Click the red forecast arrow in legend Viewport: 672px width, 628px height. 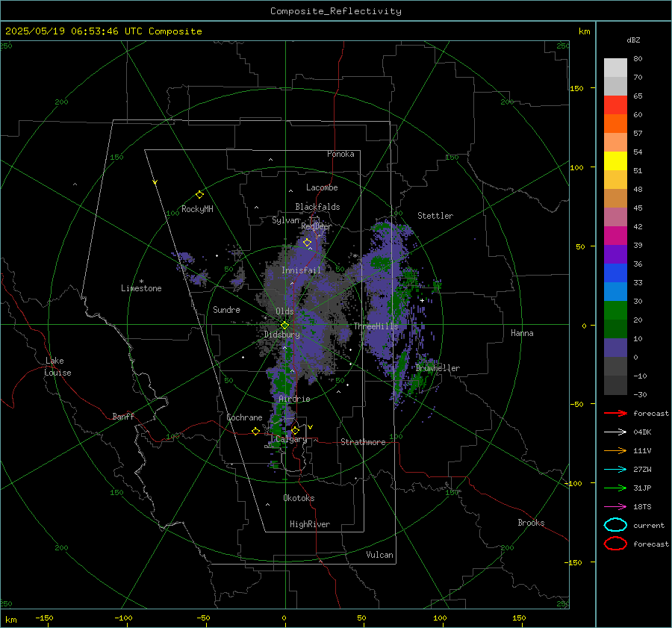pos(615,413)
